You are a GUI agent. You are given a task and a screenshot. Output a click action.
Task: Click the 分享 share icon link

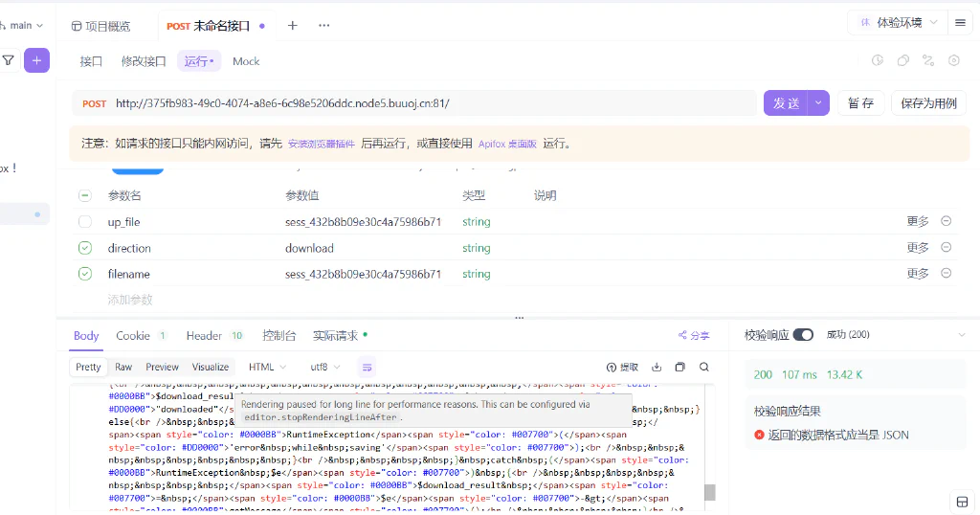point(694,336)
